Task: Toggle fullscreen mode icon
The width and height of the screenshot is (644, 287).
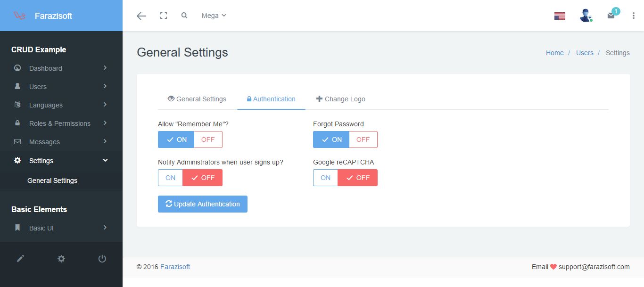Action: tap(164, 16)
